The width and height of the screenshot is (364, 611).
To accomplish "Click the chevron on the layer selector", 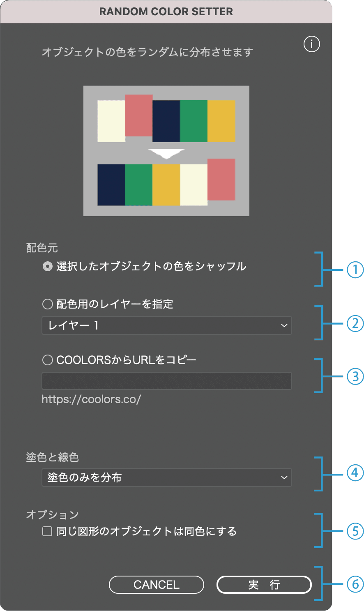I will pos(284,325).
